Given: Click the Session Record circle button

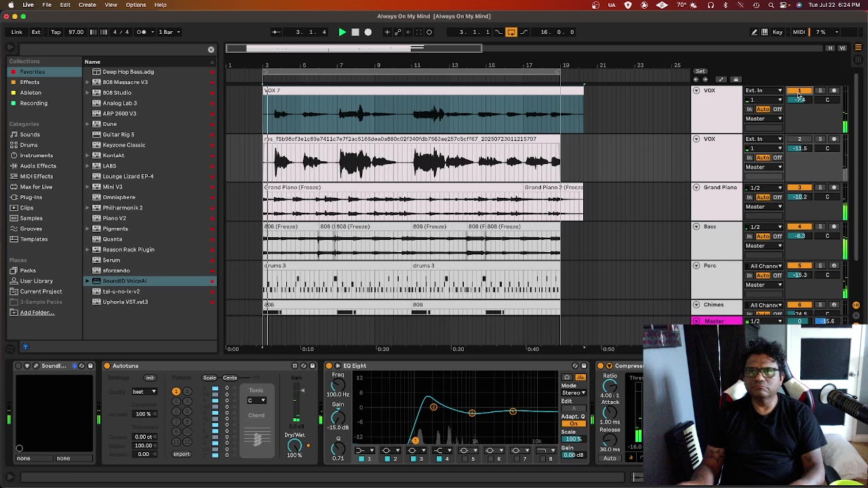Looking at the screenshot, I should [x=429, y=32].
